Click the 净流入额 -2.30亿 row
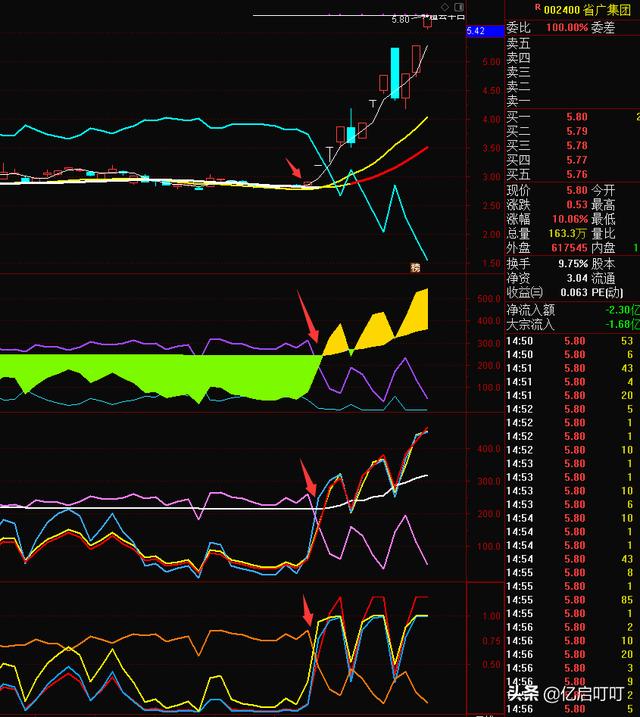 click(572, 310)
